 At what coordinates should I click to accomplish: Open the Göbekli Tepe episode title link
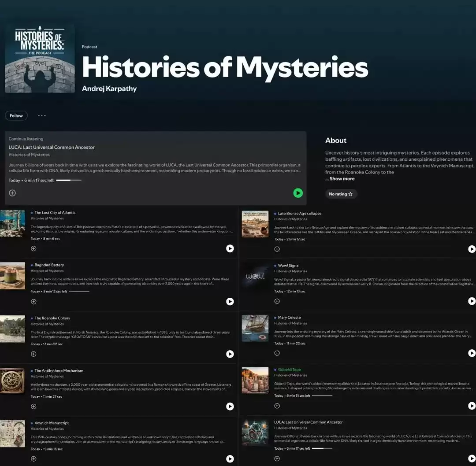[289, 370]
